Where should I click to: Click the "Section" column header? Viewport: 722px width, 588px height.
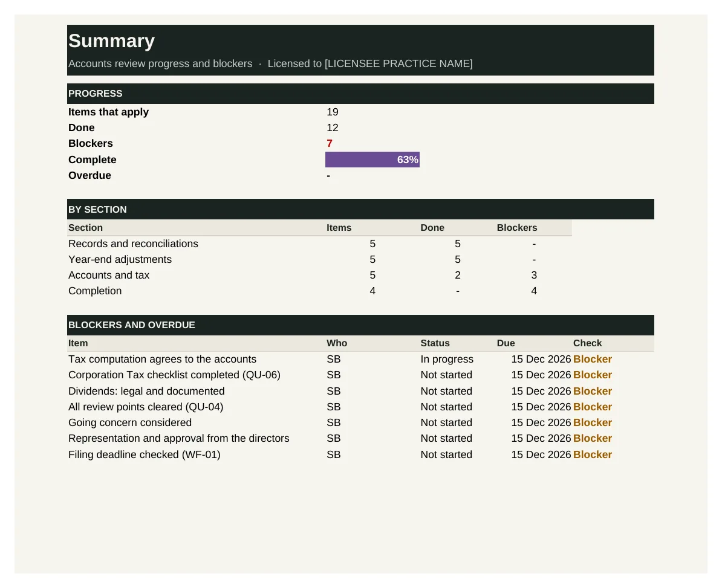(x=85, y=228)
